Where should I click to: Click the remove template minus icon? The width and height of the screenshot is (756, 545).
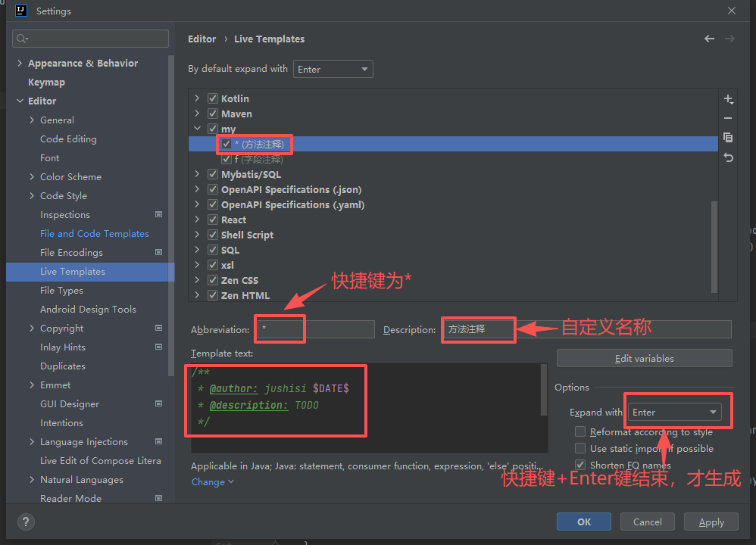coord(728,118)
